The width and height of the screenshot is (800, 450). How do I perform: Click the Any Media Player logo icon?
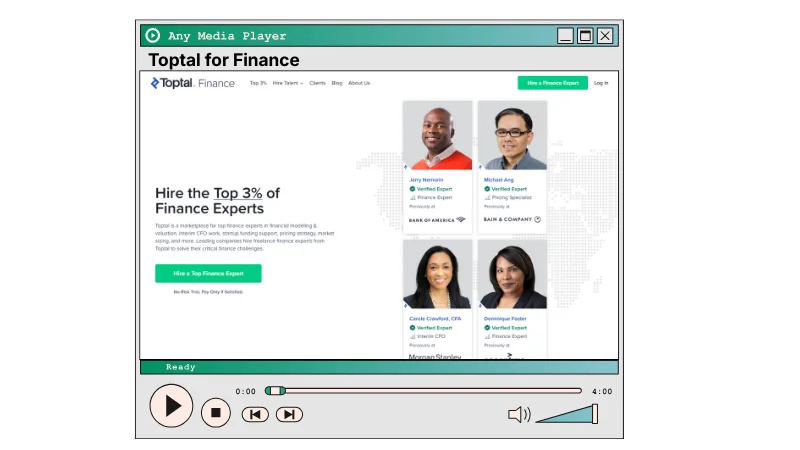[153, 36]
